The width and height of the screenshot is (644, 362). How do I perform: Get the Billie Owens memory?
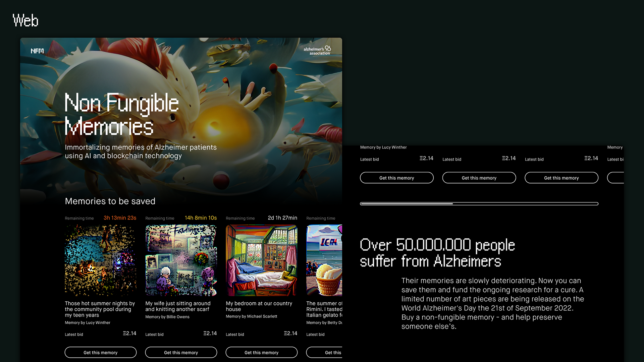[x=181, y=352]
